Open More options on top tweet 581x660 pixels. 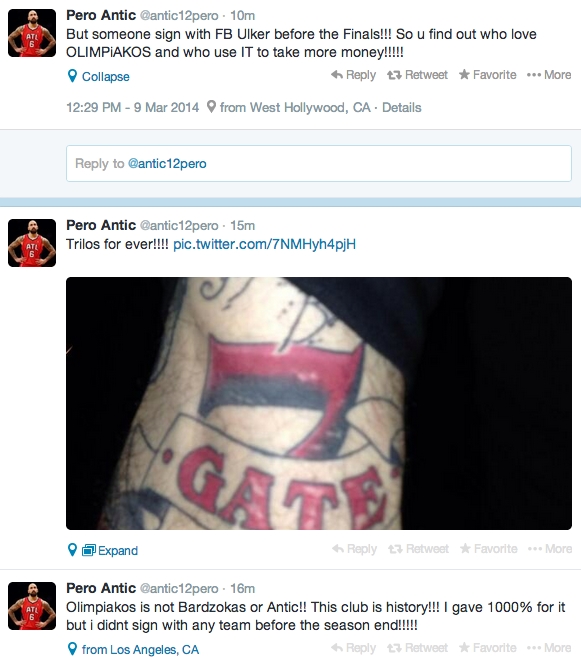tap(549, 75)
